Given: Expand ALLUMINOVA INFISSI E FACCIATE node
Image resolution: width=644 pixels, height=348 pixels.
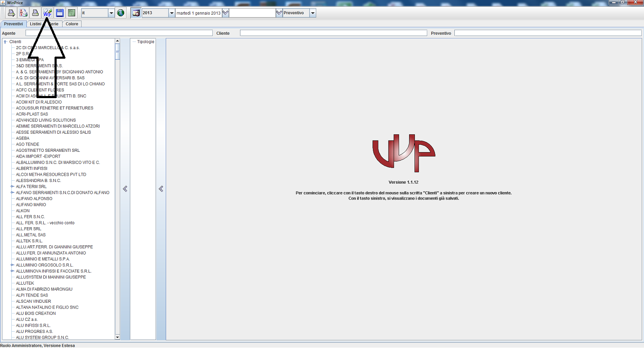Looking at the screenshot, I should 12,271.
